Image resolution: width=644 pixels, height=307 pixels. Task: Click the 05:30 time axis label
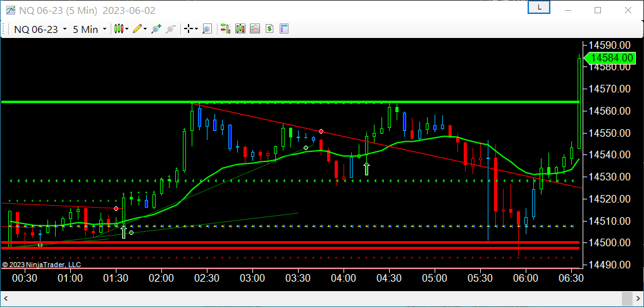coord(480,278)
